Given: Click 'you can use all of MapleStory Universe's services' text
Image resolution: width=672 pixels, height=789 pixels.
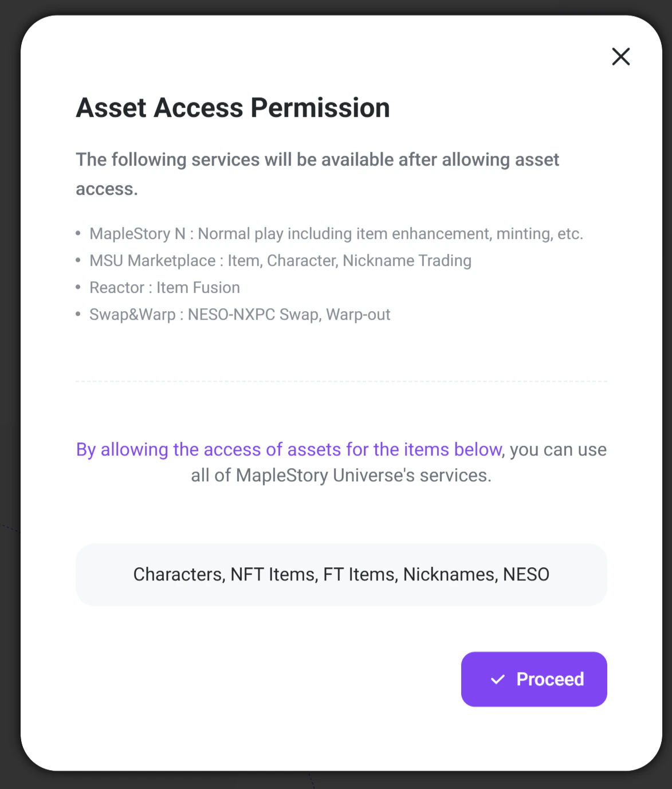Looking at the screenshot, I should pyautogui.click(x=341, y=474).
